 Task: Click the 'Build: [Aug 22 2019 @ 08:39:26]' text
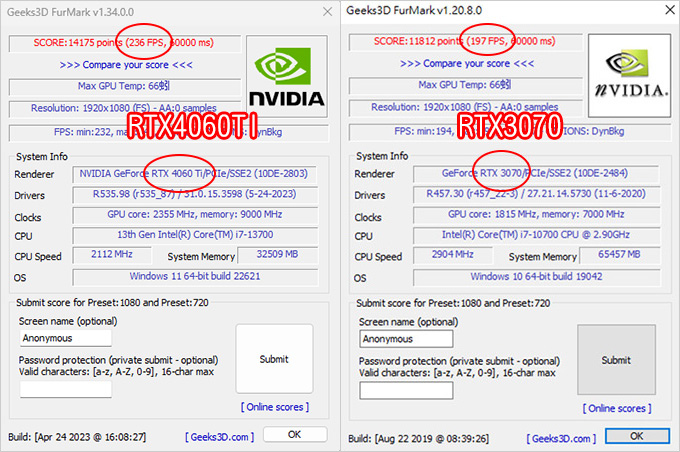click(418, 439)
